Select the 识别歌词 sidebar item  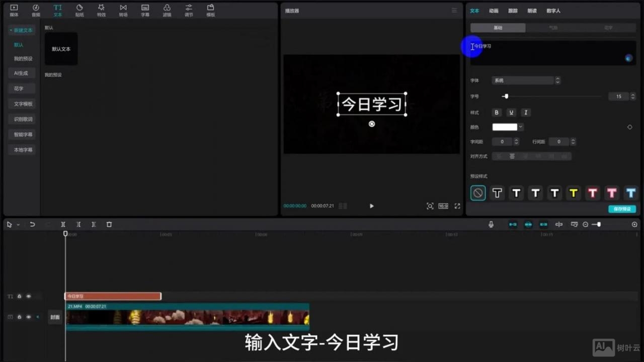(21, 119)
